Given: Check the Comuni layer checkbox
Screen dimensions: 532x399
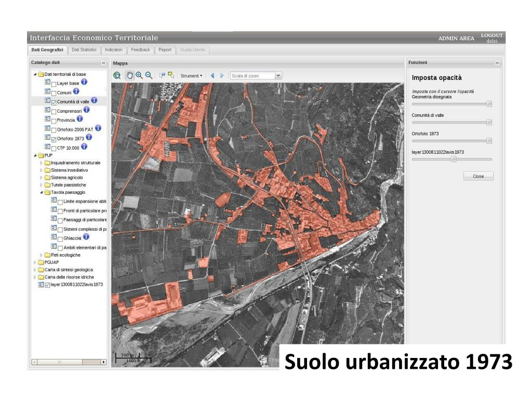Looking at the screenshot, I should pos(54,93).
